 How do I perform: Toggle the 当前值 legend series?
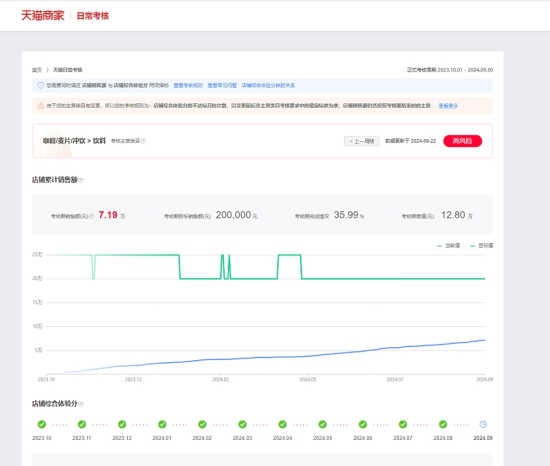[x=449, y=245]
